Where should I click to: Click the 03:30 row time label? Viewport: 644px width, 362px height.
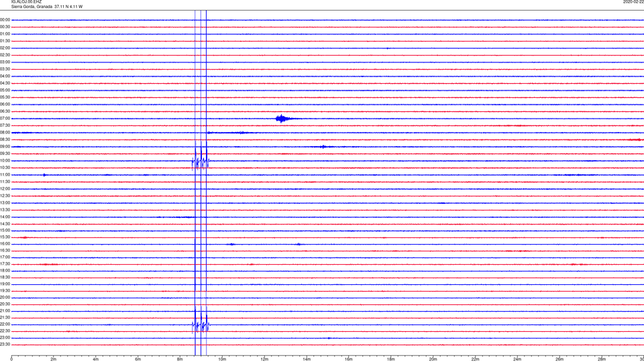click(5, 69)
